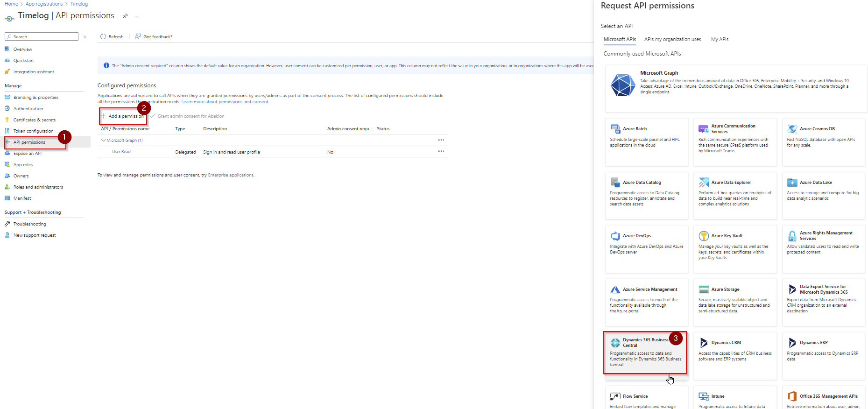Screen dimensions: 868x409
Task: Switch to APIs my organization uses tab
Action: click(672, 40)
